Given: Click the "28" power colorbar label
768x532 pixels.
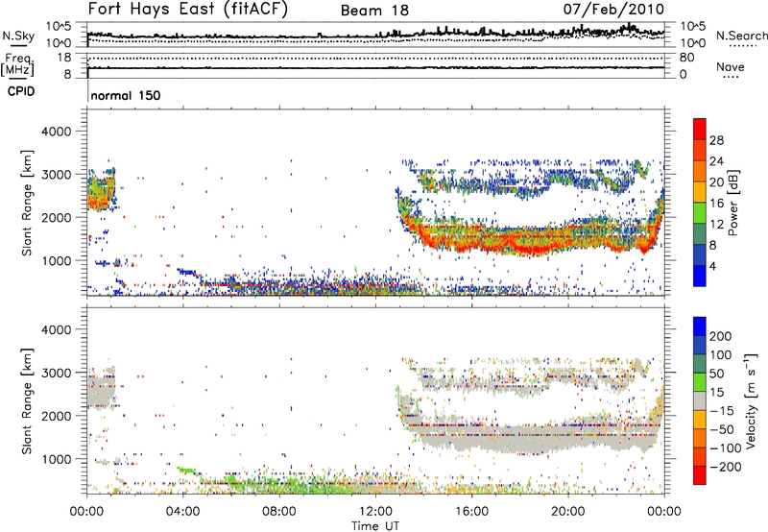Looking at the screenshot, I should coord(716,140).
